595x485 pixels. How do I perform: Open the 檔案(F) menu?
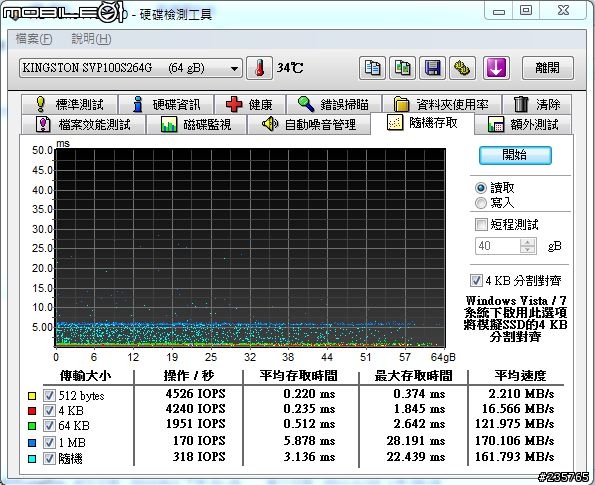pos(34,39)
